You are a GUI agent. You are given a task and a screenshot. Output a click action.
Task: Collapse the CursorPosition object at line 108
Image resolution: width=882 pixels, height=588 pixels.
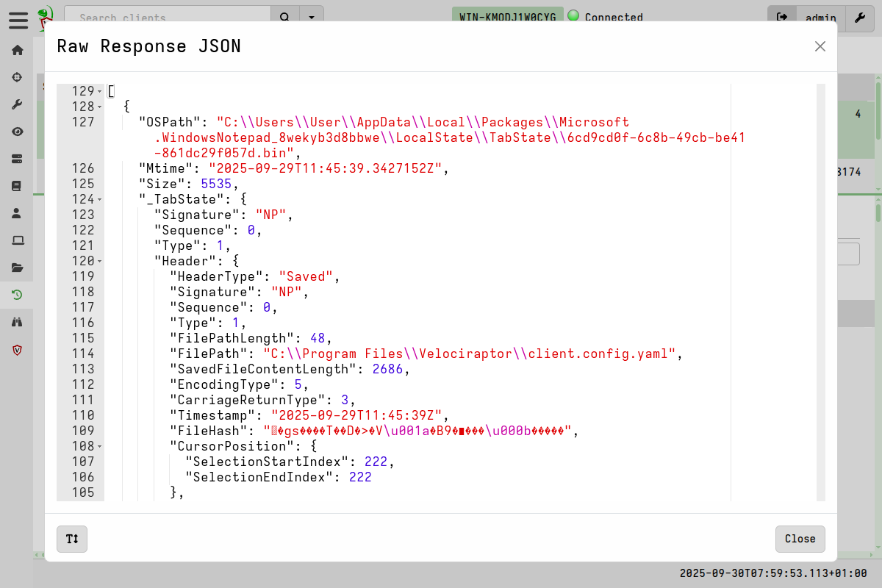[100, 446]
